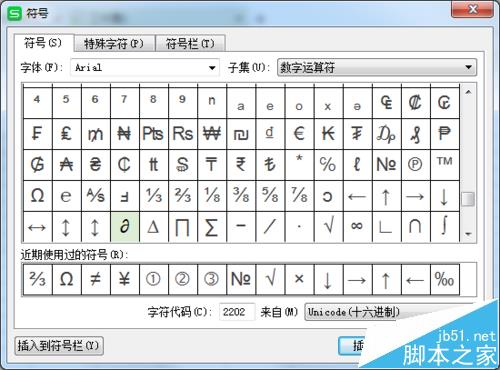Click the Naira sign ₦ symbol
This screenshot has width=500, height=370.
tap(125, 134)
